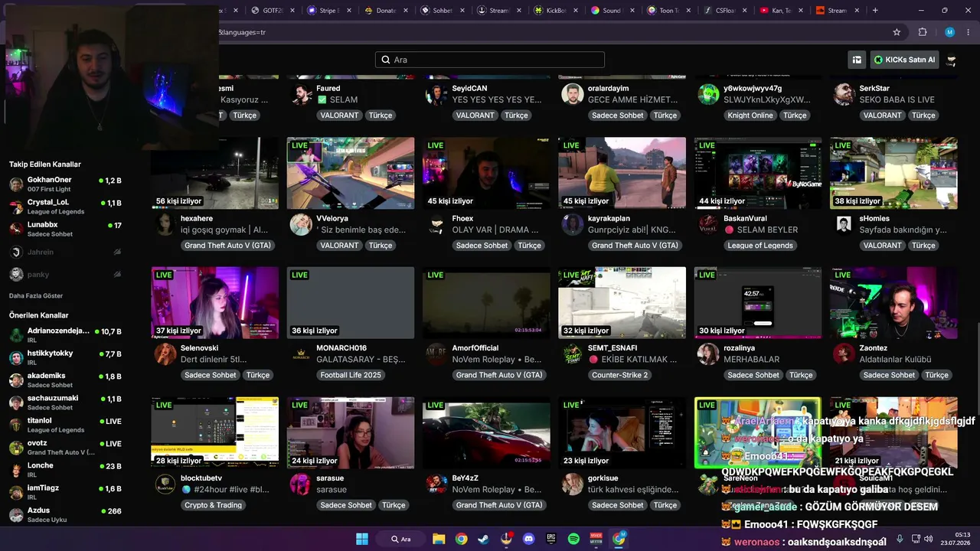
Task: Click the system tray microphone icon
Action: [x=900, y=539]
